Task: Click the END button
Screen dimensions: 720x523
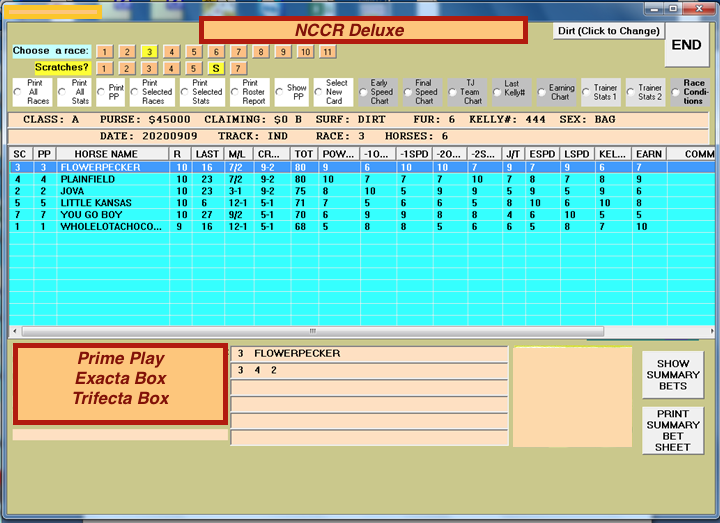Action: (x=686, y=45)
